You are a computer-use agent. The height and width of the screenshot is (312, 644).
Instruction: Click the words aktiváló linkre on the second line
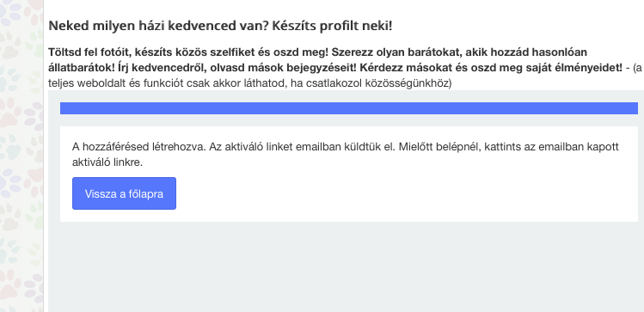tap(107, 162)
